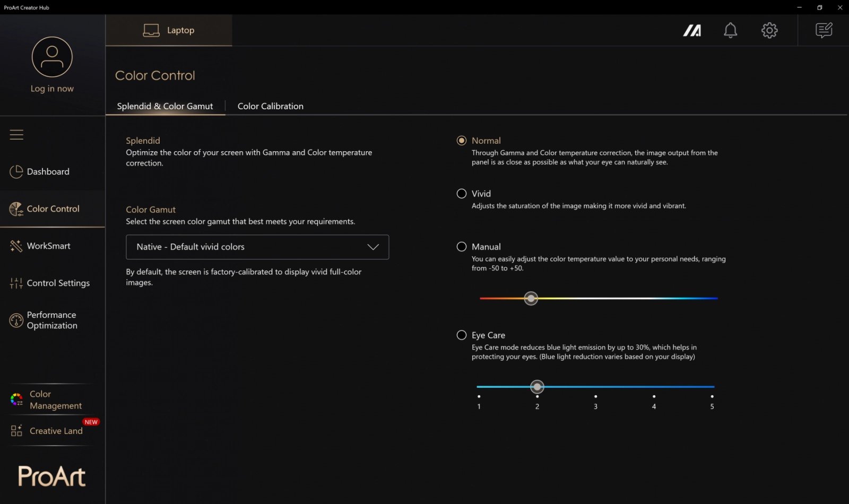The image size is (849, 504).
Task: Open the notifications bell
Action: coord(730,30)
